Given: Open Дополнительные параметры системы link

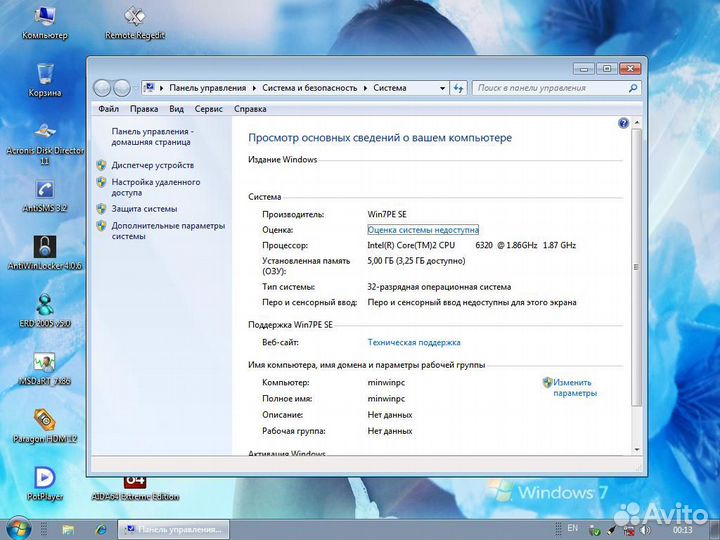Looking at the screenshot, I should tap(168, 231).
